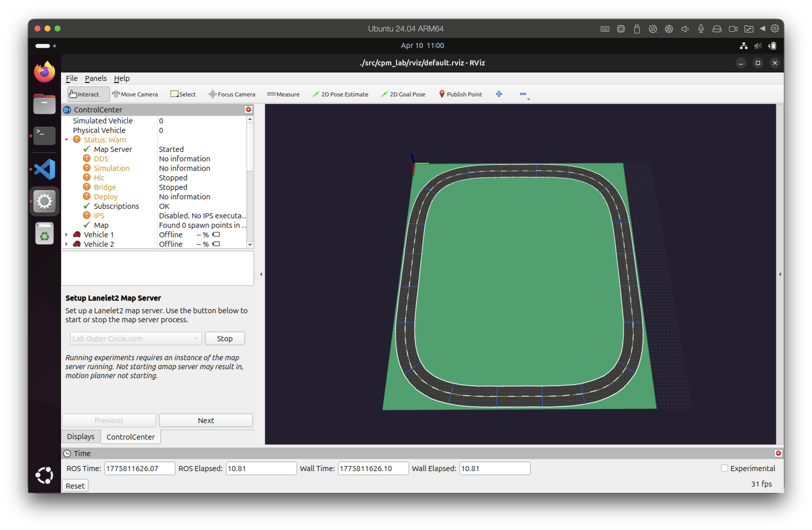Click the ROS Elapsed field
The image size is (812, 530).
[x=261, y=468]
